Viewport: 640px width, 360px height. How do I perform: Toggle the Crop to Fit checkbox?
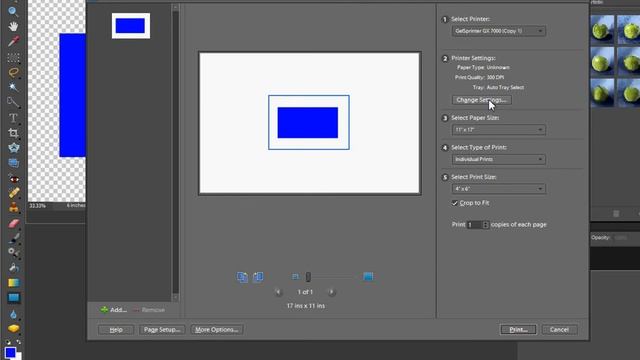(455, 203)
